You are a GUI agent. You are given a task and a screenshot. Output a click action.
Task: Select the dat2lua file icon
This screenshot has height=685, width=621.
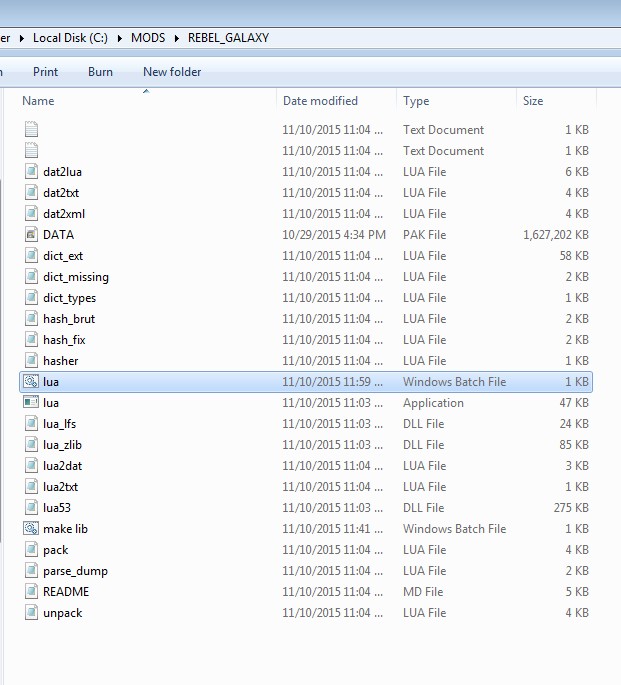click(x=31, y=172)
